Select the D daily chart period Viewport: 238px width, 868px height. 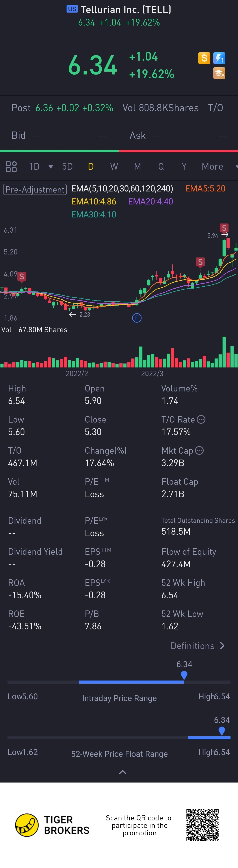click(91, 167)
